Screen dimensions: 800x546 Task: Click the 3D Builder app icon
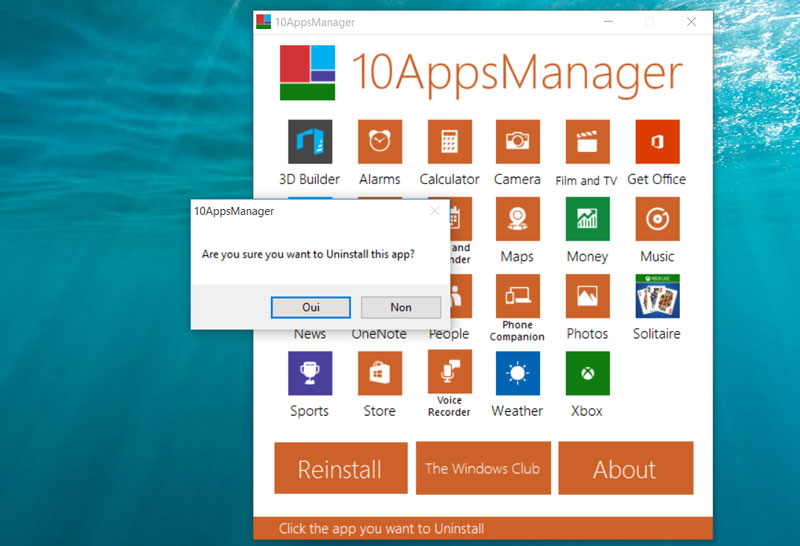click(x=310, y=141)
